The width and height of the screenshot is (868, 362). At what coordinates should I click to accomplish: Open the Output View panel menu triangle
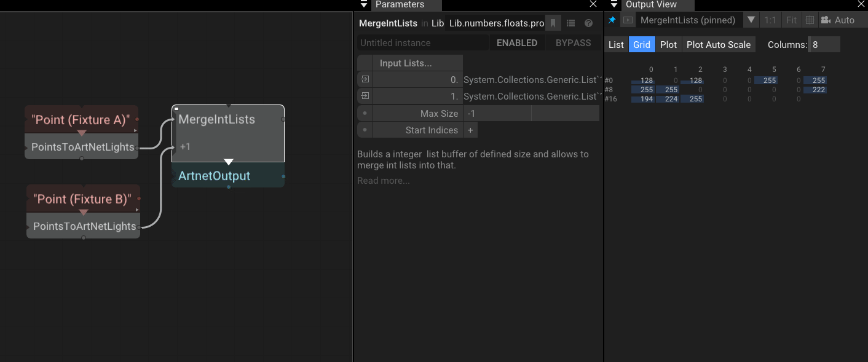coord(614,4)
